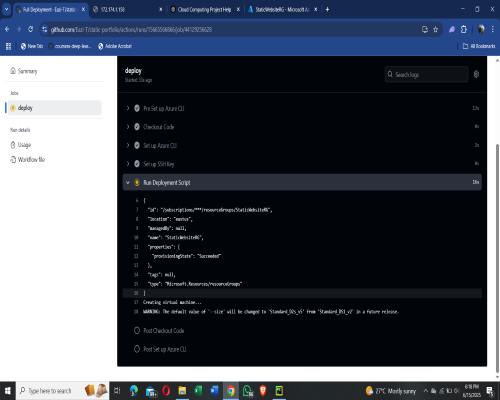Reload the GitHub page

pyautogui.click(x=31, y=29)
